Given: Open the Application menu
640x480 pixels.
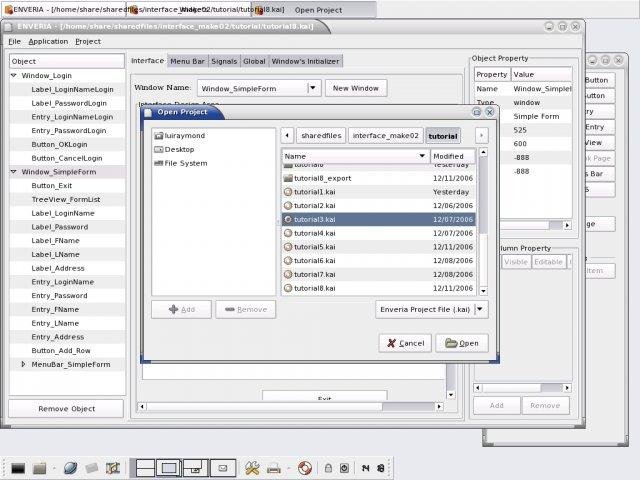Looking at the screenshot, I should 48,41.
